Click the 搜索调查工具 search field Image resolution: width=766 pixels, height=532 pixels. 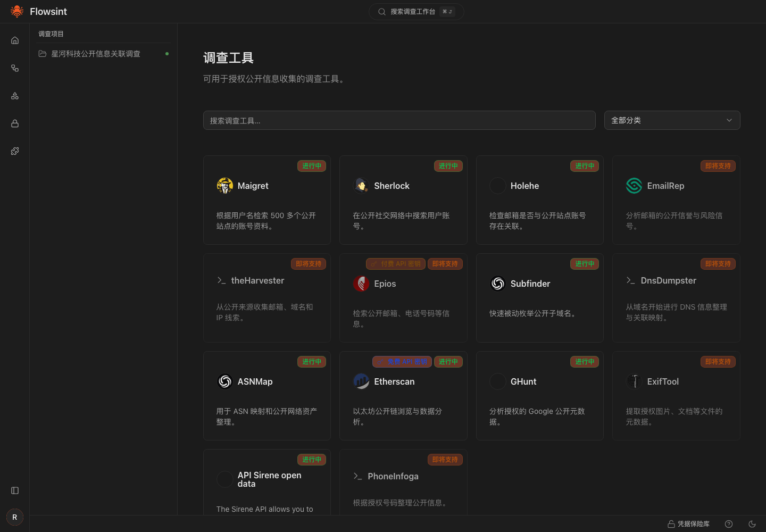(399, 120)
